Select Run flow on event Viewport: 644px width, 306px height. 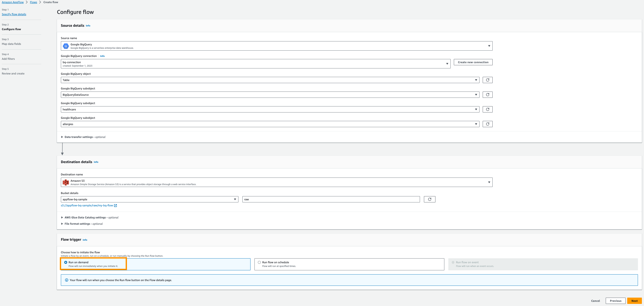(x=453, y=262)
